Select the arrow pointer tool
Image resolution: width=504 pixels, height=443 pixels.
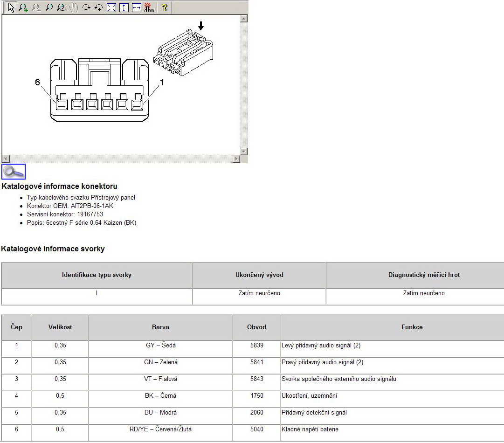pyautogui.click(x=11, y=7)
